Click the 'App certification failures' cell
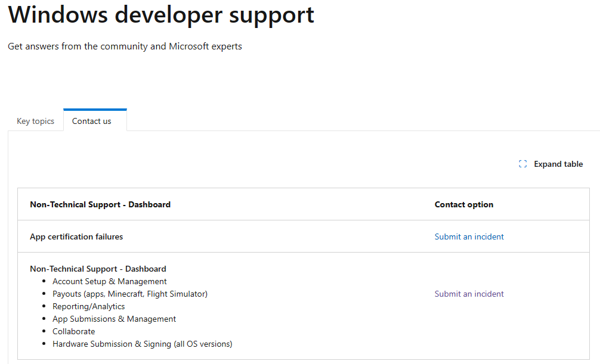 tap(76, 237)
